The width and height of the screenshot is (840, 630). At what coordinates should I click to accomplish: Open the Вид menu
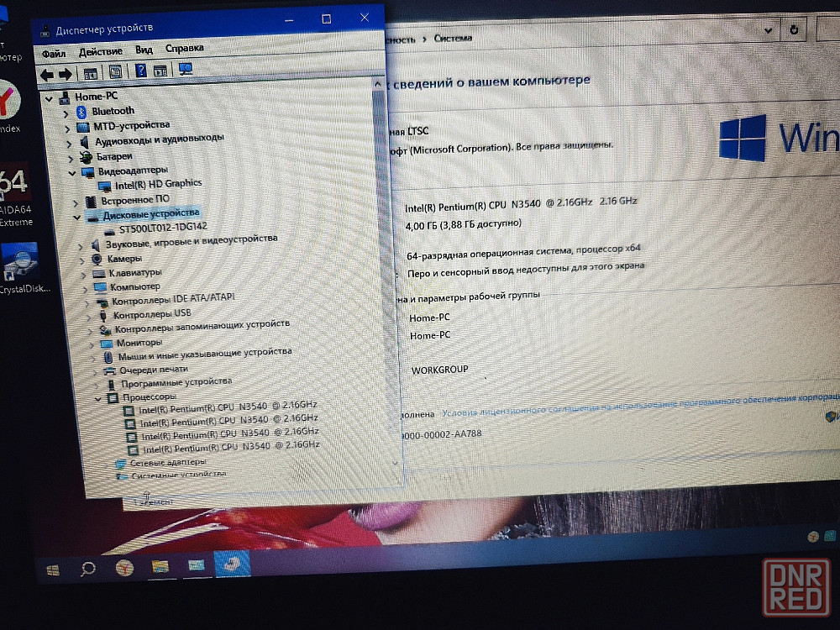click(144, 50)
